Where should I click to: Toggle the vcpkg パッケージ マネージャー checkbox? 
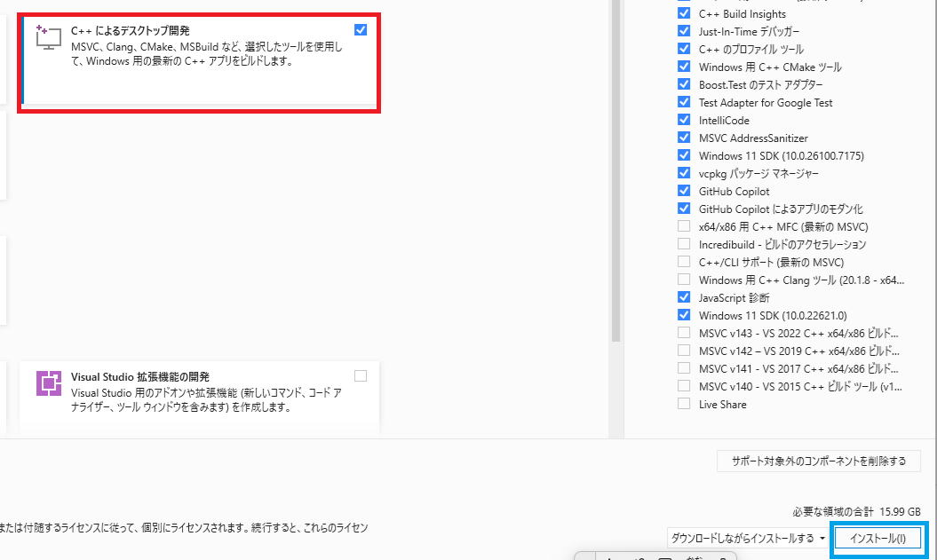(684, 173)
